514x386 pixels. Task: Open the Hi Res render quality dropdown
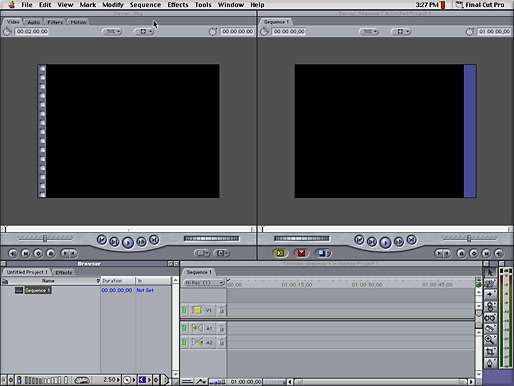(x=203, y=283)
